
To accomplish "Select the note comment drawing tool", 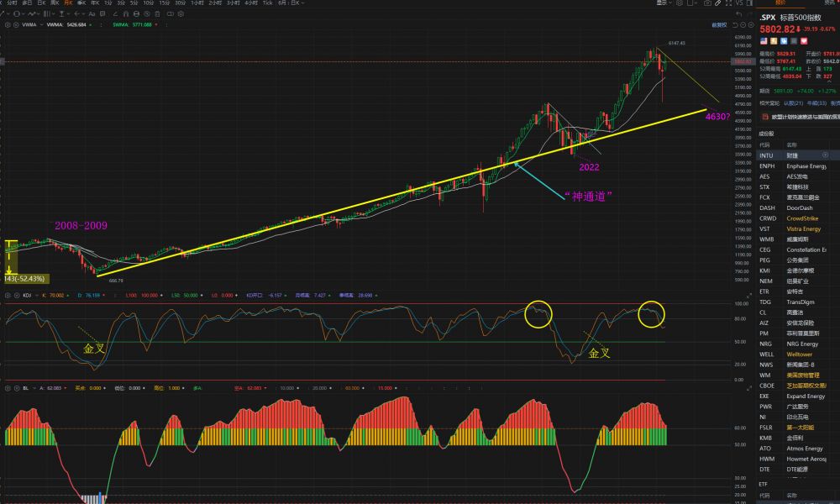I will pos(102,14).
